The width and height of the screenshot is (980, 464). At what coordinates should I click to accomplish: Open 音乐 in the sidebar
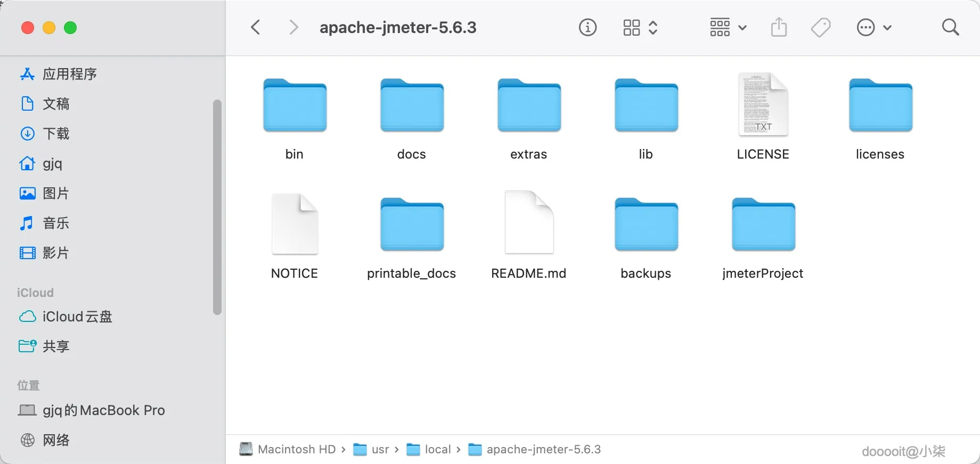(45, 223)
